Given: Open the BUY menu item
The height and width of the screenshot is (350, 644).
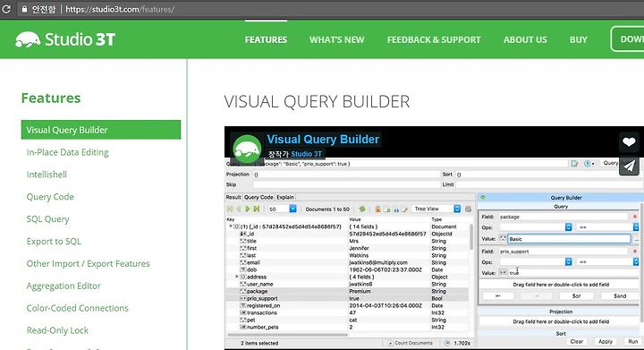Looking at the screenshot, I should pyautogui.click(x=579, y=40).
